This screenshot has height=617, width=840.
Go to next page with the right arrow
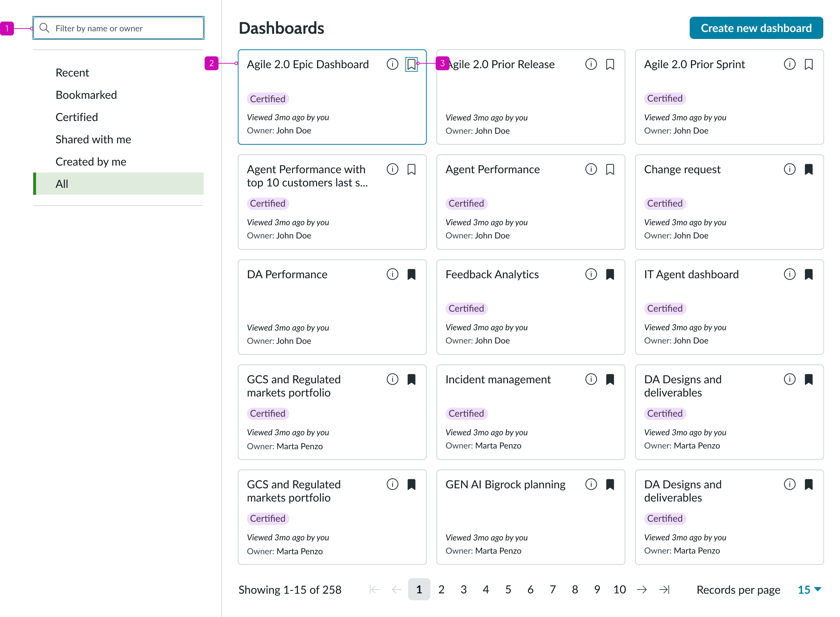coord(642,590)
